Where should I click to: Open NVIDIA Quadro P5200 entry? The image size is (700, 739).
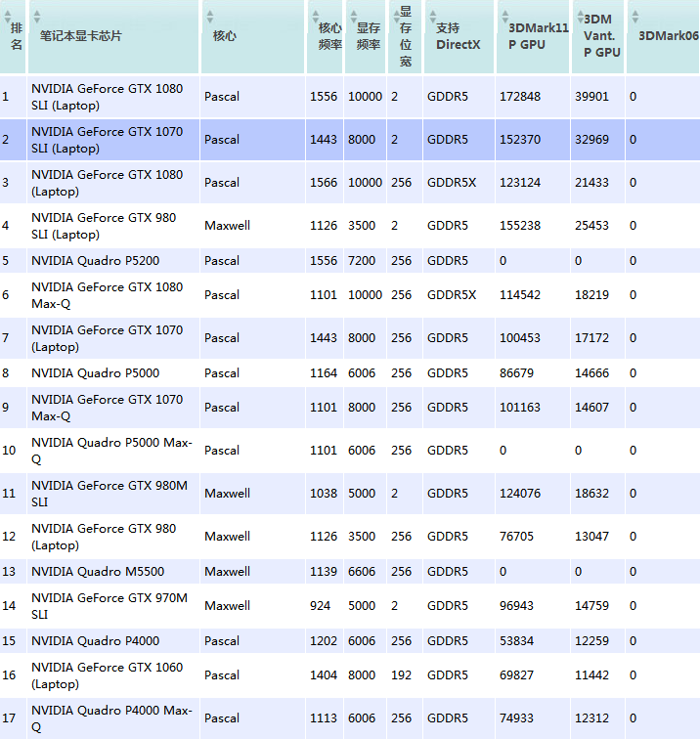pos(95,261)
